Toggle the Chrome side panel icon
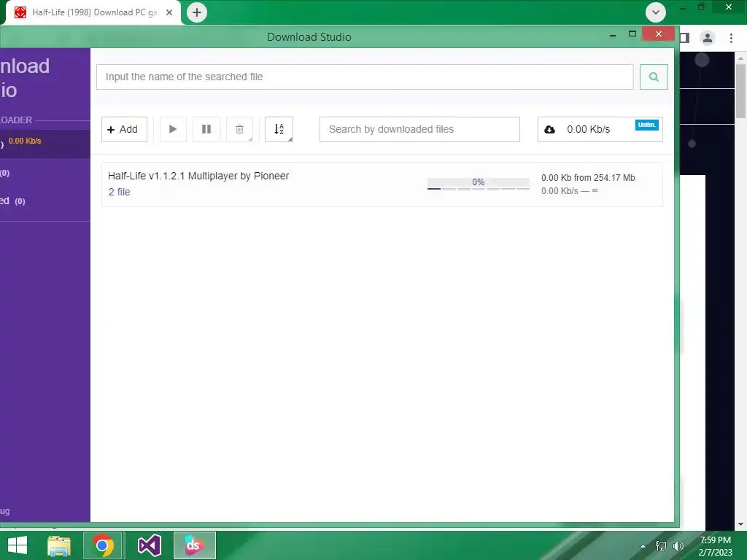The height and width of the screenshot is (560, 747). tap(684, 38)
